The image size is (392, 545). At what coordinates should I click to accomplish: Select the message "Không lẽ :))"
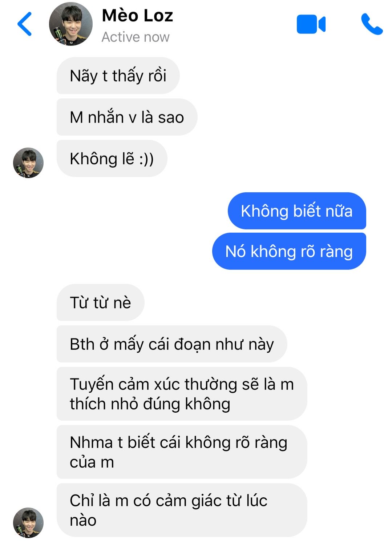(x=112, y=159)
